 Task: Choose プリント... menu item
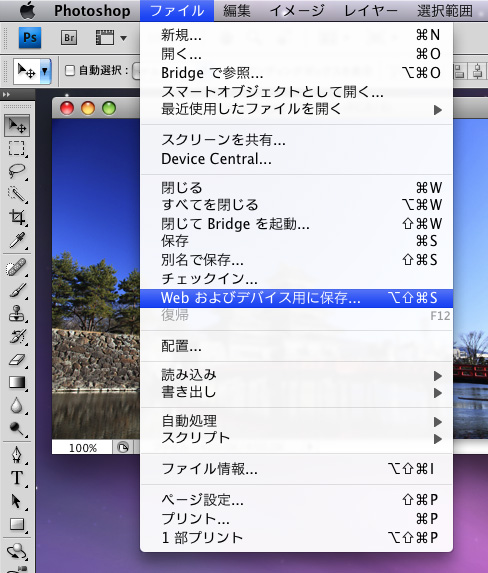point(296,519)
